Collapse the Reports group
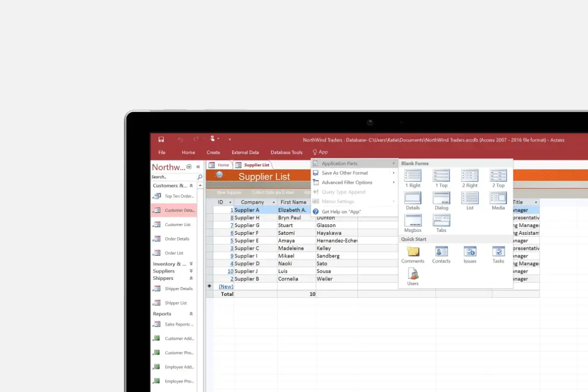This screenshot has width=588, height=392. (x=191, y=314)
